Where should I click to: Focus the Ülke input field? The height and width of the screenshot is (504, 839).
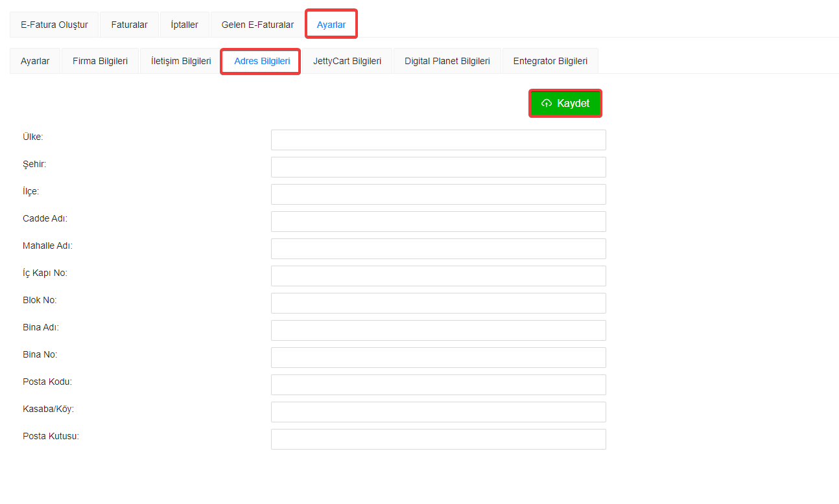pyautogui.click(x=438, y=140)
